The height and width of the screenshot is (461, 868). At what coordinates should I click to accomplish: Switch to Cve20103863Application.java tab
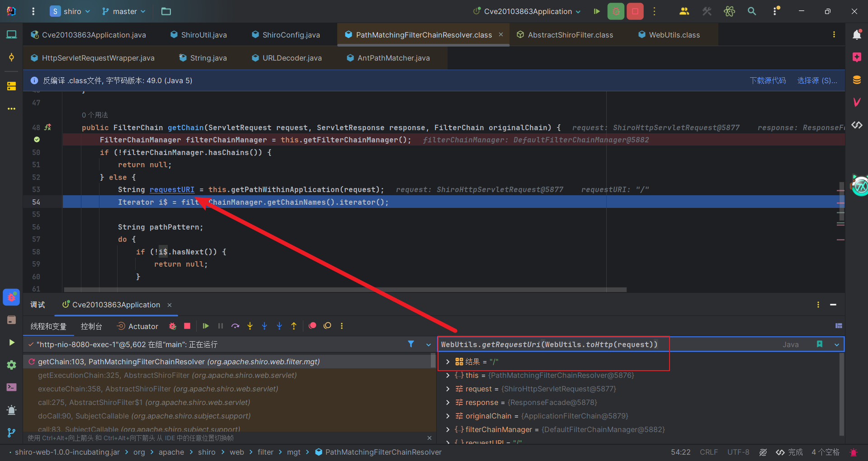coord(89,35)
